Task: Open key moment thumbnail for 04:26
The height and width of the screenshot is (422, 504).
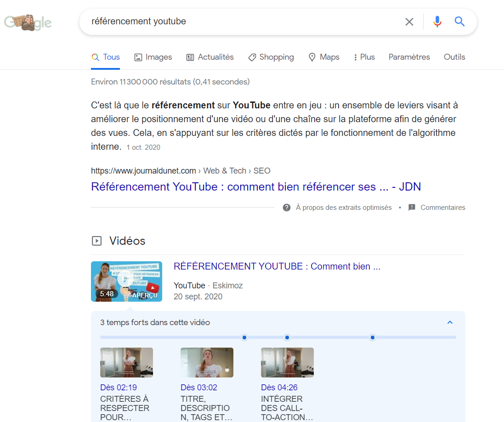Action: click(287, 362)
